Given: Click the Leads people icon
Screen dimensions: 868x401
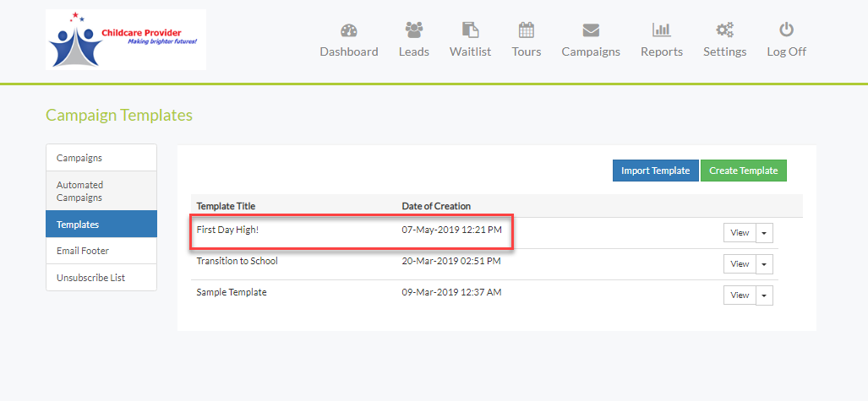Looking at the screenshot, I should (x=414, y=30).
